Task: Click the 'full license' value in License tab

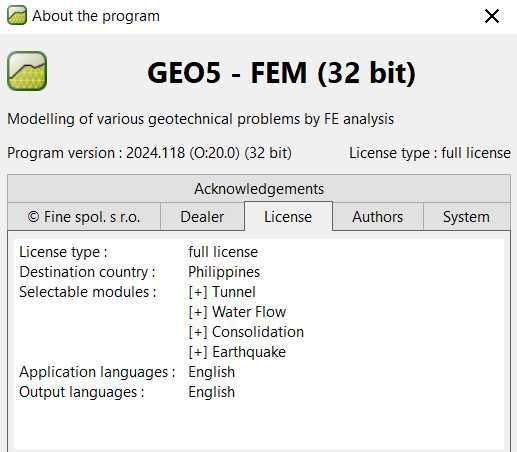Action: (x=223, y=252)
